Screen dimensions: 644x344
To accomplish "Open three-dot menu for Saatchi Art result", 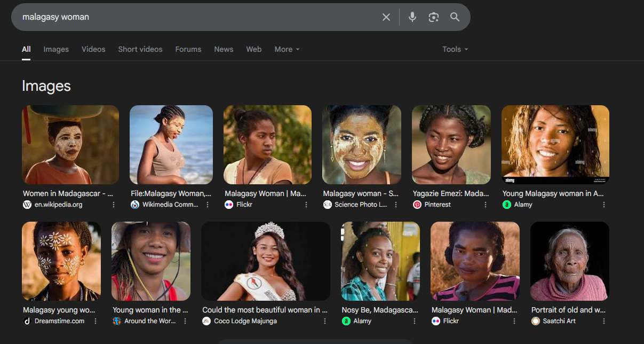I will coord(604,321).
